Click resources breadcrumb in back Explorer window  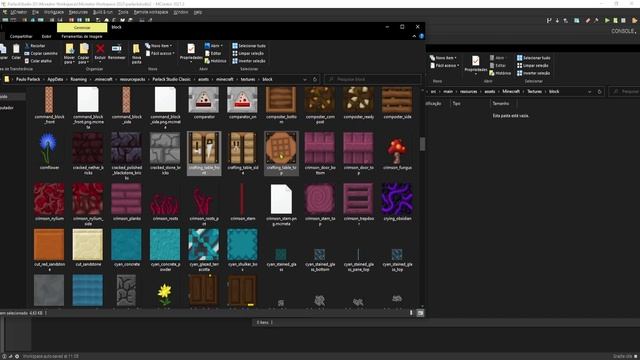coord(469,91)
